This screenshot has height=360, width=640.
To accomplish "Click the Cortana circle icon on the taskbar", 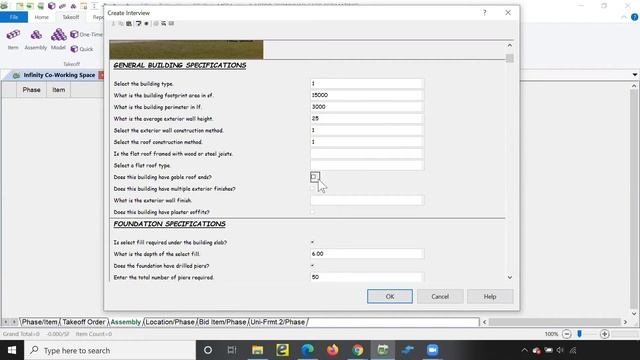I will click(208, 350).
